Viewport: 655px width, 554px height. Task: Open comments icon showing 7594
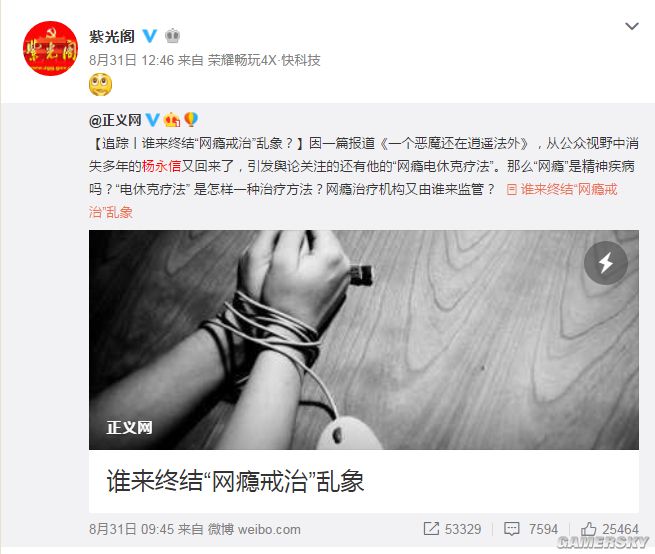click(x=531, y=529)
